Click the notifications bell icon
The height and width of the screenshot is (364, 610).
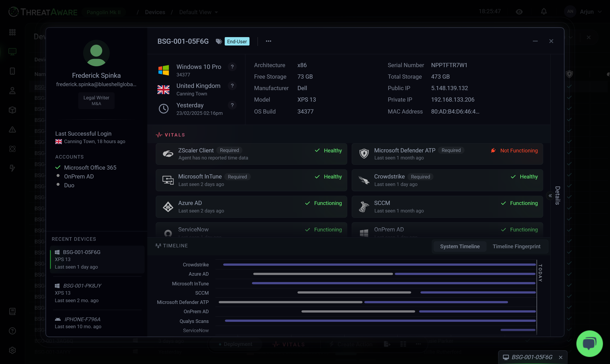tap(544, 11)
